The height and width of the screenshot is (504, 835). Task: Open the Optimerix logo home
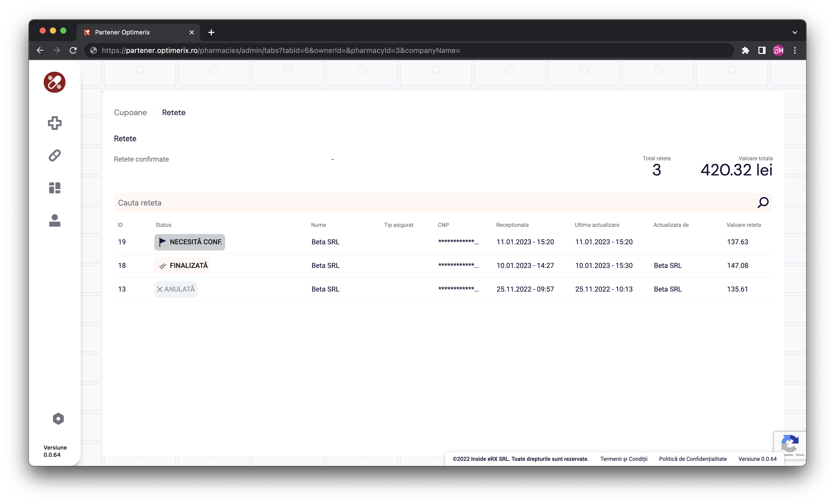pos(55,82)
